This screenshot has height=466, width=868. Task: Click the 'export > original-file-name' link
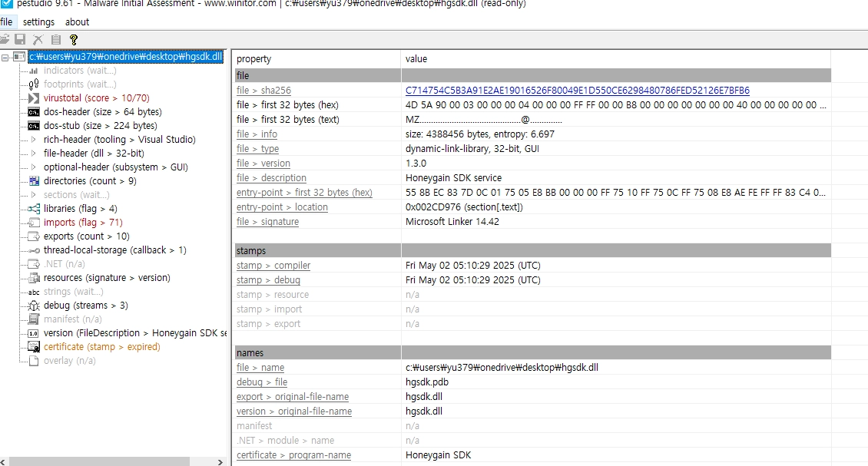pyautogui.click(x=293, y=397)
